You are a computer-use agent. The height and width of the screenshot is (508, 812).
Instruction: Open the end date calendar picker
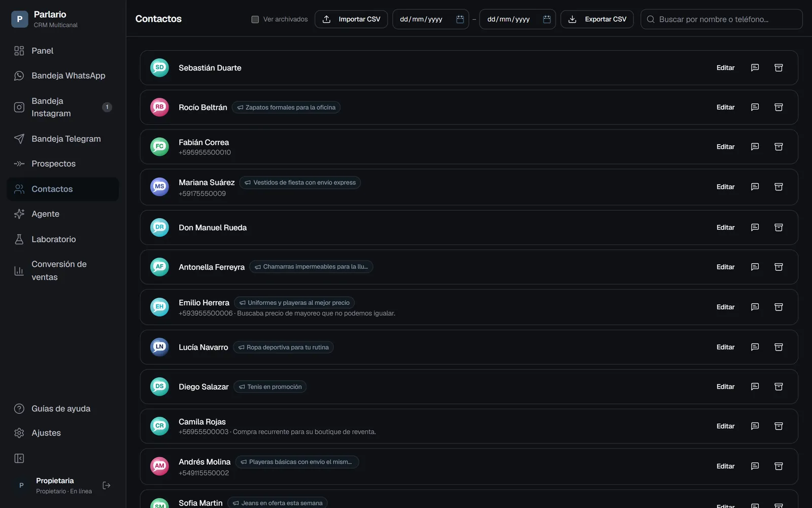[x=547, y=19]
